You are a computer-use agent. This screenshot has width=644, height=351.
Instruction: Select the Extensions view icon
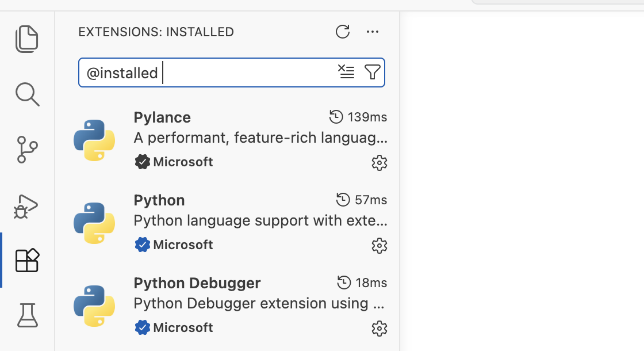click(x=27, y=260)
